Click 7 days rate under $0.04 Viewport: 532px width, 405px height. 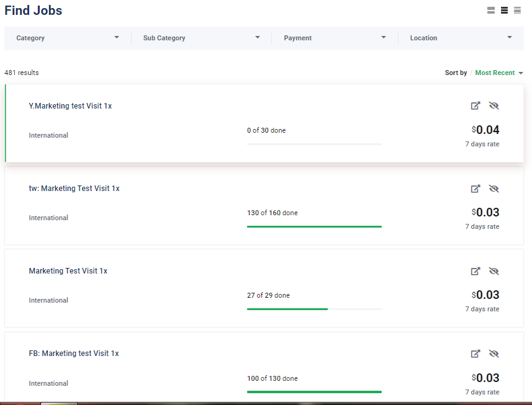[482, 144]
